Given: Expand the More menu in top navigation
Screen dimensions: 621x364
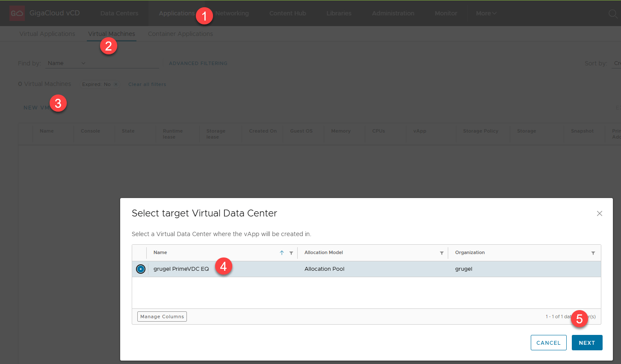Looking at the screenshot, I should [x=486, y=13].
